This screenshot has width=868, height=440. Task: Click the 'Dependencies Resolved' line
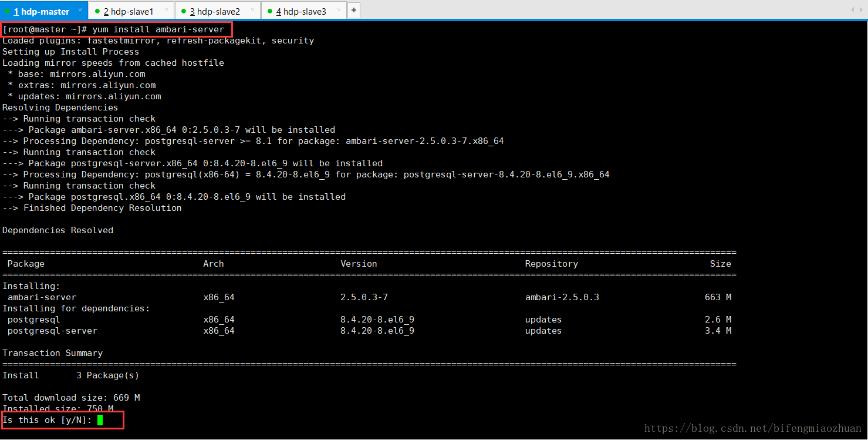point(58,230)
